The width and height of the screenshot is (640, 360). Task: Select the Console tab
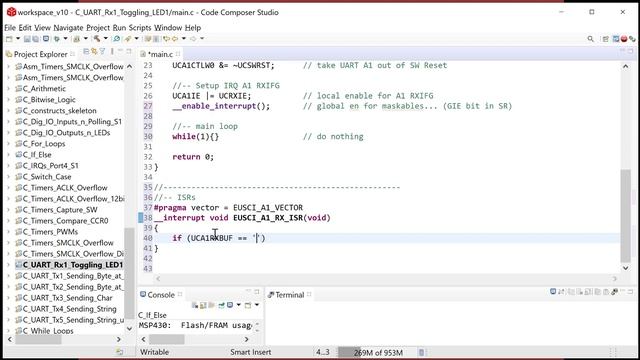coord(161,295)
